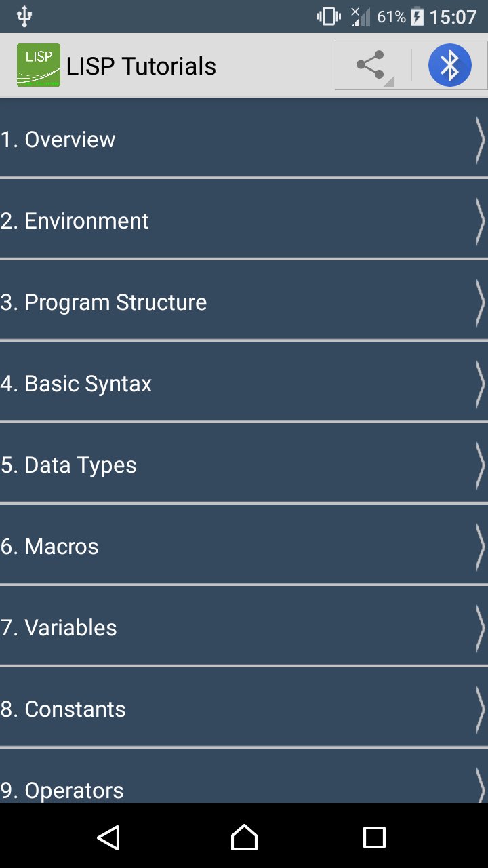Tap the battery status icon
The image size is (488, 868).
[417, 16]
